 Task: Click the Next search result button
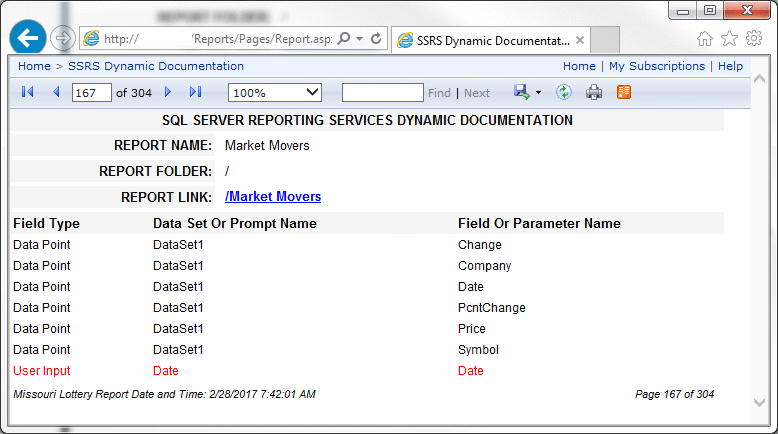[477, 93]
